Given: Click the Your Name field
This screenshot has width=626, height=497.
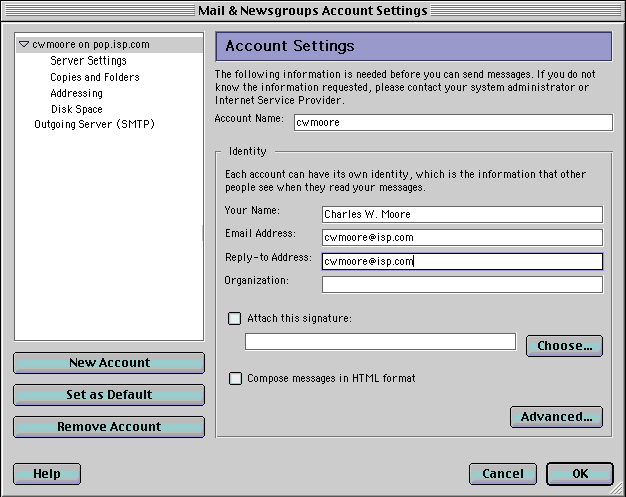Looking at the screenshot, I should [462, 214].
